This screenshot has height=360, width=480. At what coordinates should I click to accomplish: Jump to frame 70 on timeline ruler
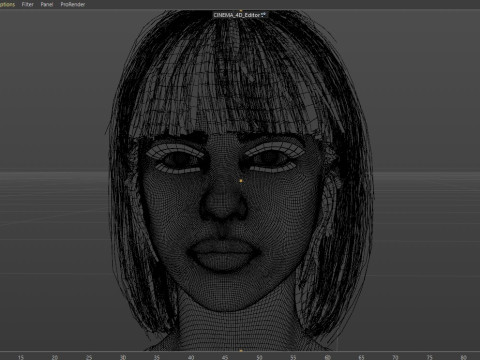point(395,357)
